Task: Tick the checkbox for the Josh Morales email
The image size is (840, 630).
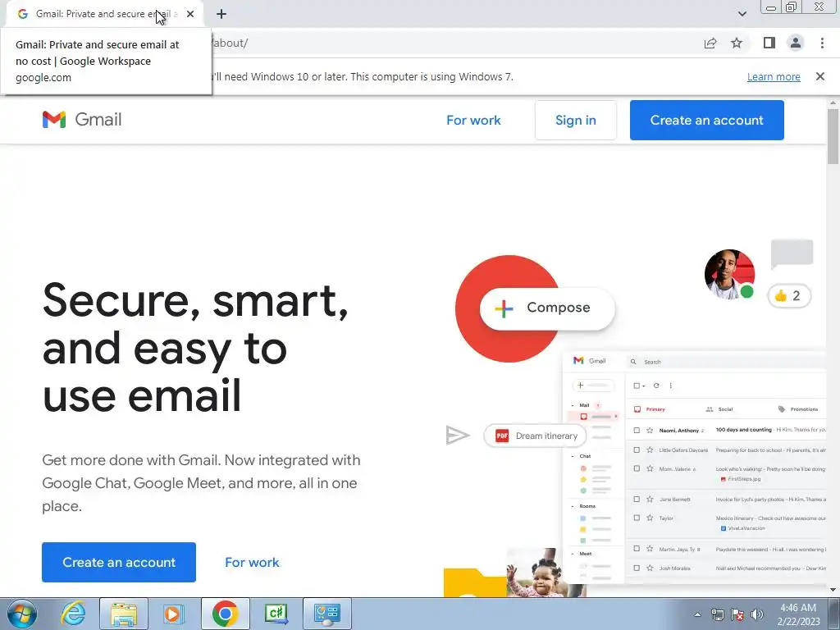Action: click(x=637, y=568)
